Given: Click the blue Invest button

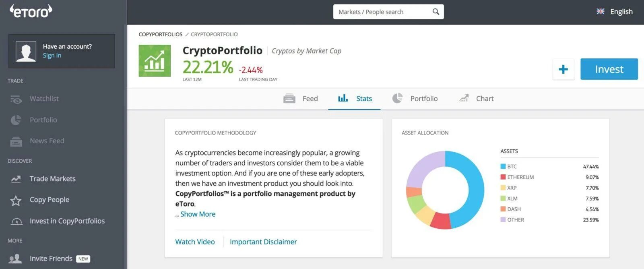Looking at the screenshot, I should click(x=609, y=69).
